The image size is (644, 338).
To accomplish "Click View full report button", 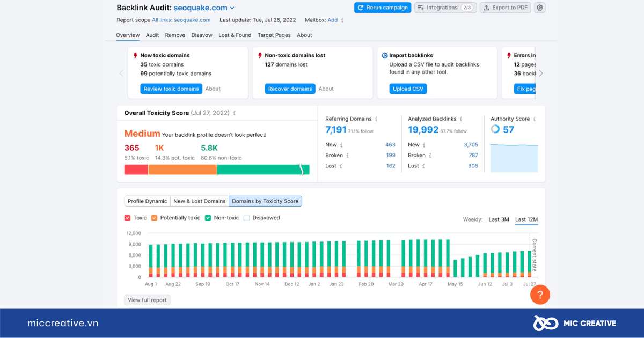I will point(147,300).
